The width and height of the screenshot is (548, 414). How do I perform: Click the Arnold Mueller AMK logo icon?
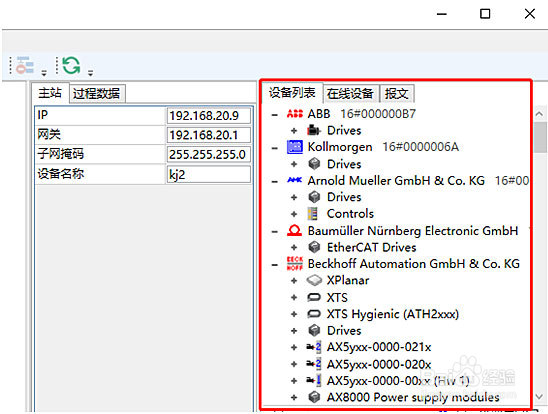point(295,180)
